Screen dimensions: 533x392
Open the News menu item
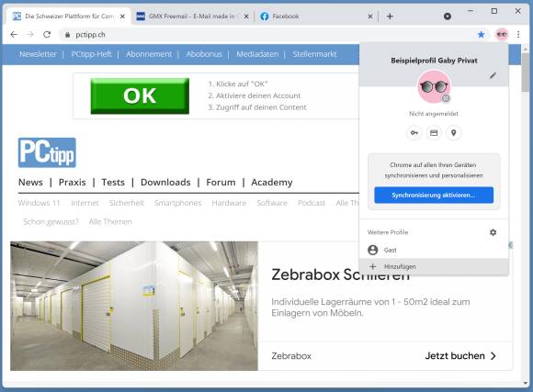click(30, 183)
